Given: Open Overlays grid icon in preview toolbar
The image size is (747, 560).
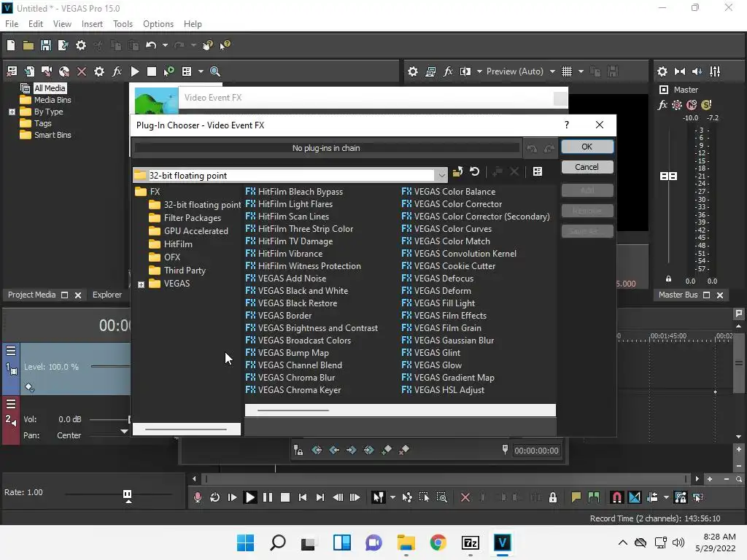Looking at the screenshot, I should tap(566, 71).
